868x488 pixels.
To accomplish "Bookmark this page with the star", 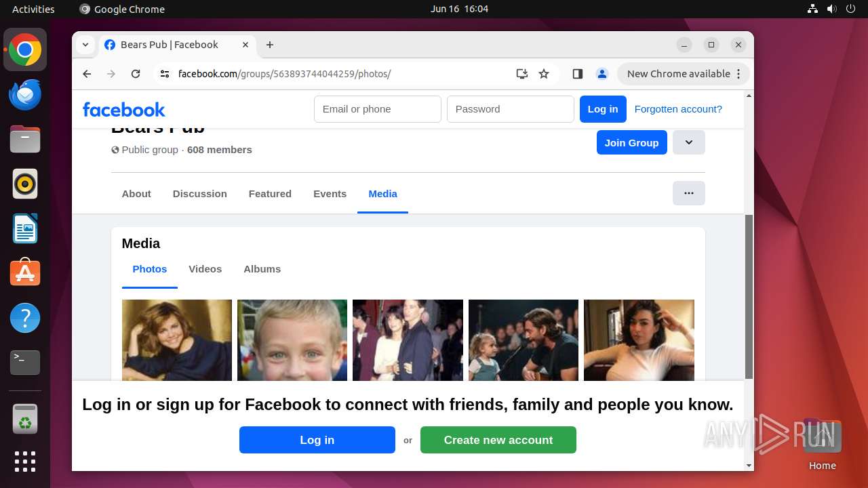I will click(x=544, y=74).
